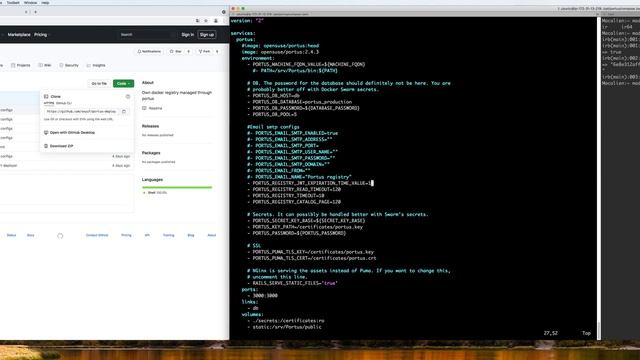Open a new browser tab with plus icon
Image resolution: width=640 pixels, height=360 pixels.
(x=36, y=12)
